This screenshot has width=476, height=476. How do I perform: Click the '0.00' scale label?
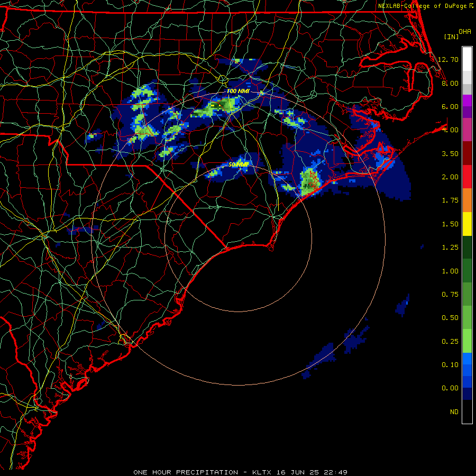point(450,388)
